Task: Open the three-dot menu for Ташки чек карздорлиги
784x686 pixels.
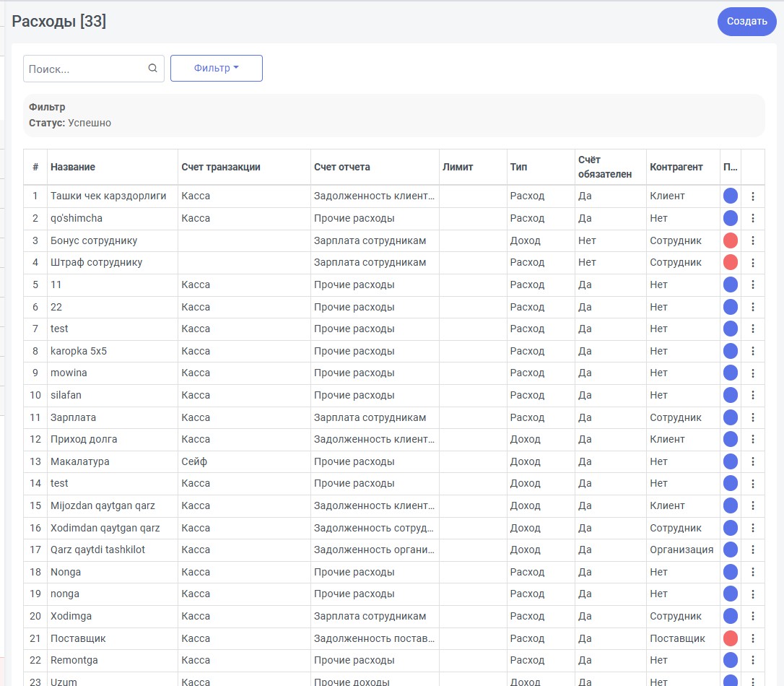Action: point(752,196)
